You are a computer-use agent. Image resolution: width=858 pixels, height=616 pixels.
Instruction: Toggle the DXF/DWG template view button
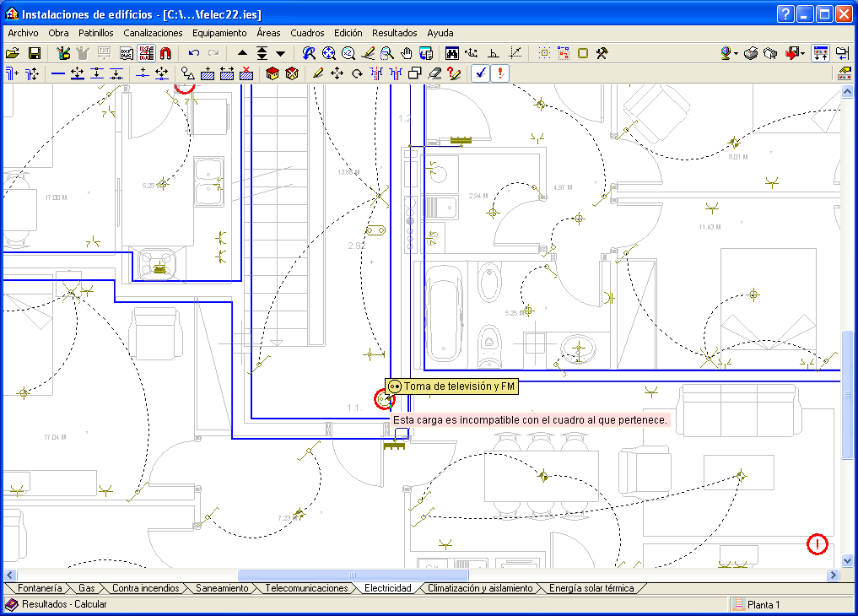(x=146, y=53)
